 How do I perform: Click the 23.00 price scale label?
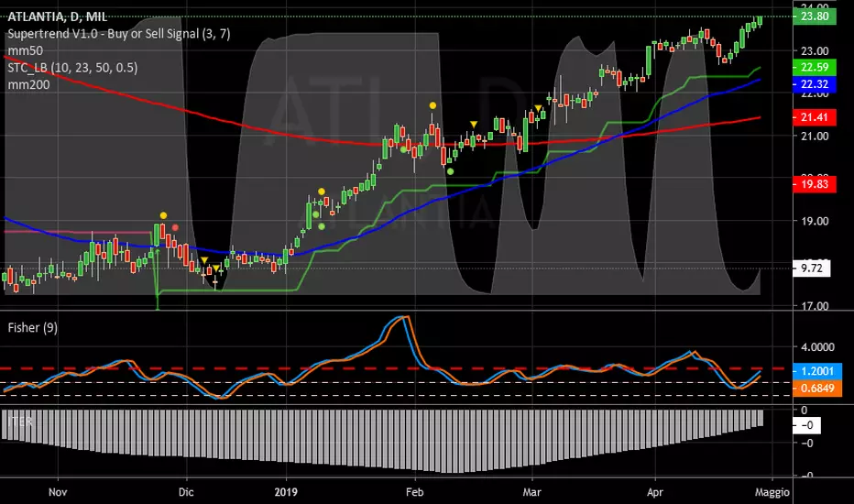pyautogui.click(x=815, y=50)
